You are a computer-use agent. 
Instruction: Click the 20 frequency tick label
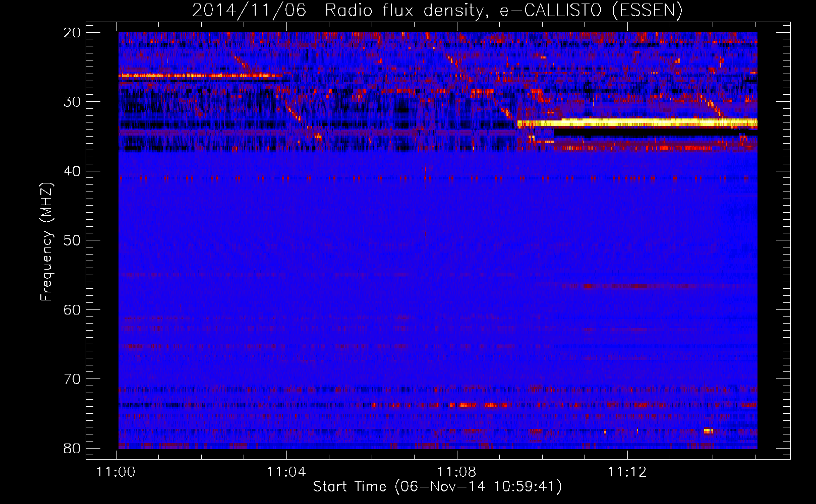pyautogui.click(x=73, y=33)
